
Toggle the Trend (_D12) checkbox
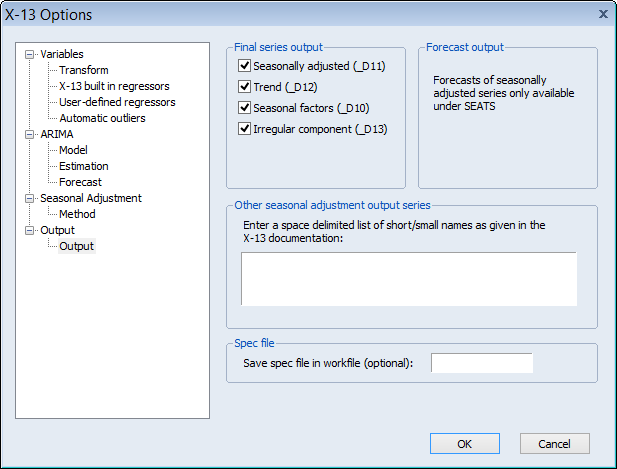[244, 87]
